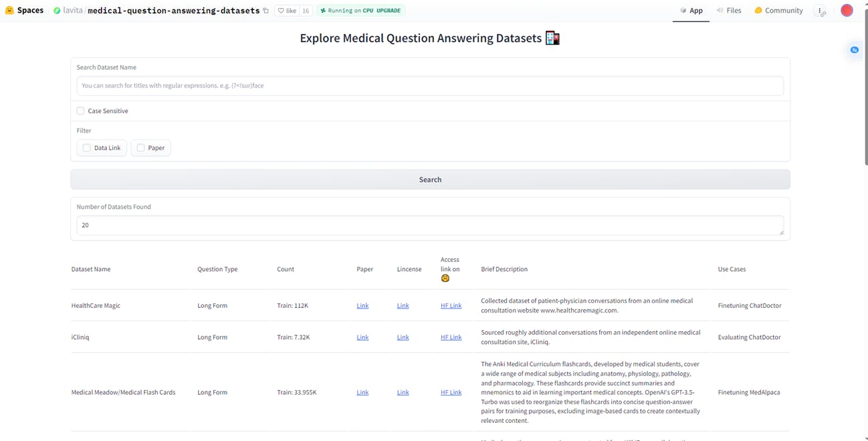The height and width of the screenshot is (441, 868).
Task: Open the three-dot more options menu
Action: tap(821, 11)
